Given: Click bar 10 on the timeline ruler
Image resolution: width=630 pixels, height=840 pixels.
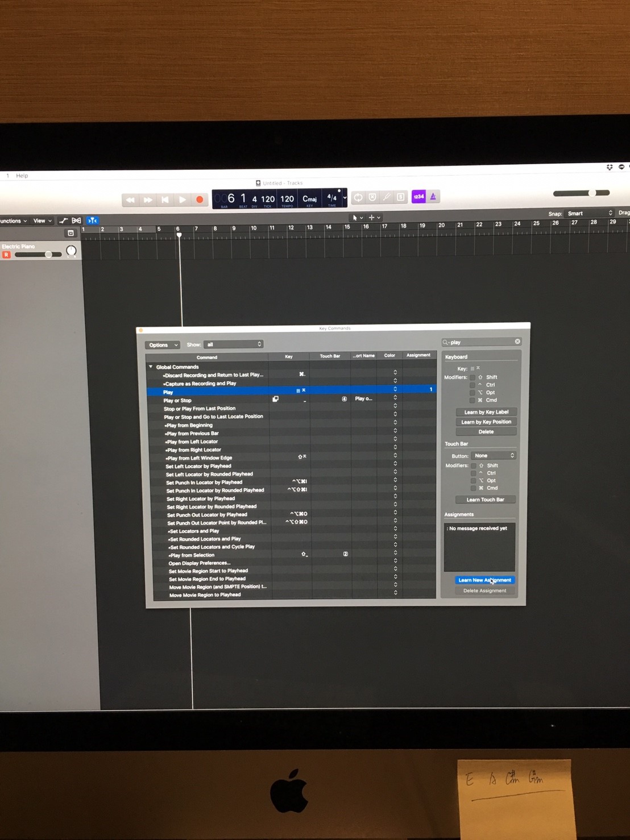Looking at the screenshot, I should 254,228.
